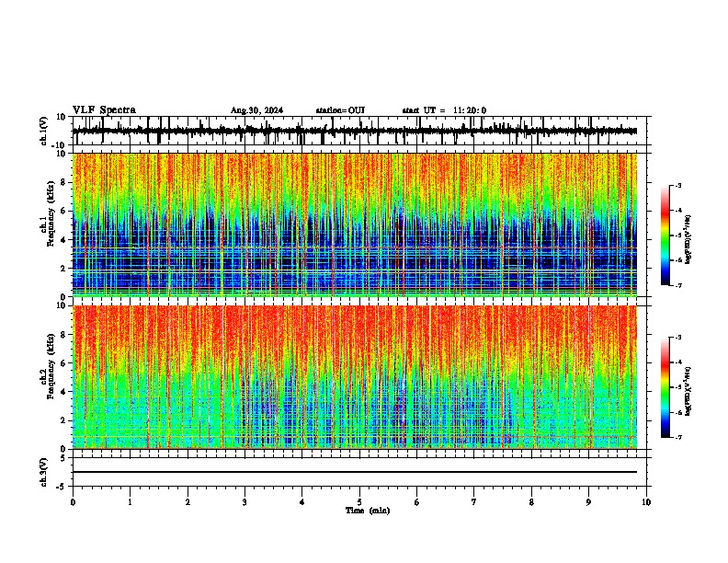
Task: Click the "0" tick on the time axis
Action: (73, 502)
